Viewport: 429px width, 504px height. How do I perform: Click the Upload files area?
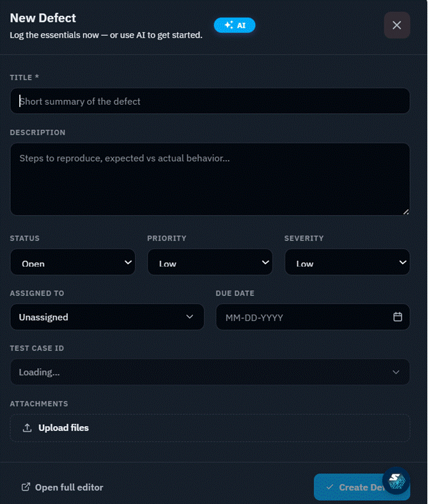click(x=210, y=428)
